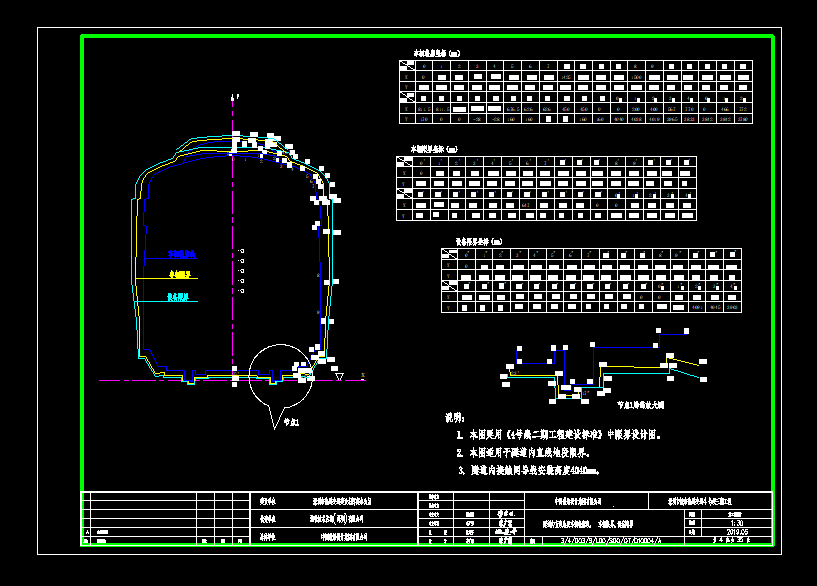Click the 说明: notes heading
The image size is (817, 586).
pos(454,418)
